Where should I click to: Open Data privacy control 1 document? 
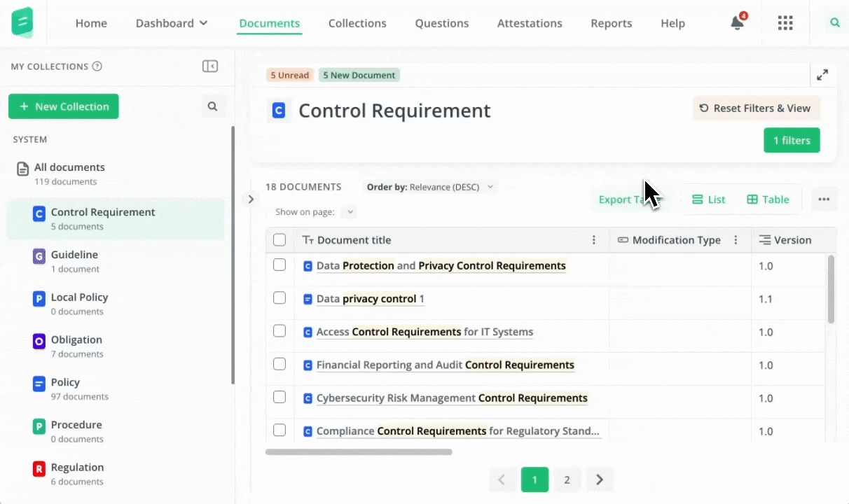point(371,299)
